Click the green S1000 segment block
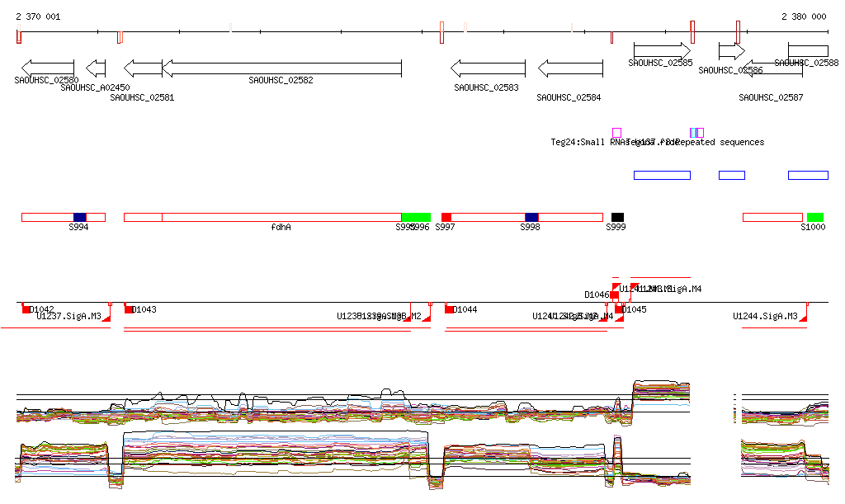The height and width of the screenshot is (504, 845). click(x=815, y=217)
